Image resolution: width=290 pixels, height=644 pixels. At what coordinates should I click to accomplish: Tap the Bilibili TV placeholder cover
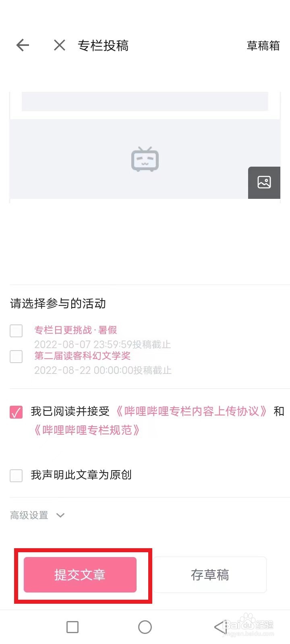145,159
